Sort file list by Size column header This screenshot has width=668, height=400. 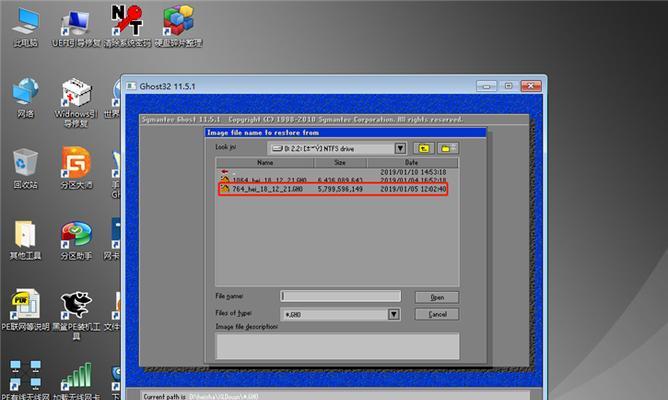pos(340,163)
